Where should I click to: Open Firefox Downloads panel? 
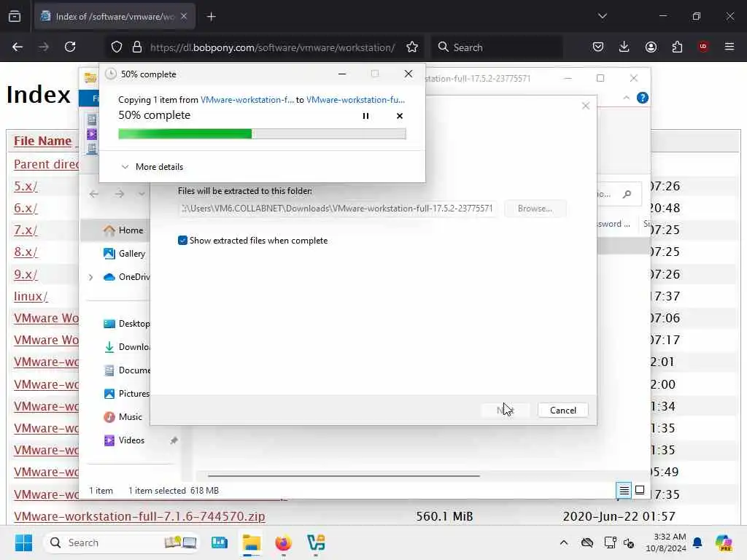[624, 47]
